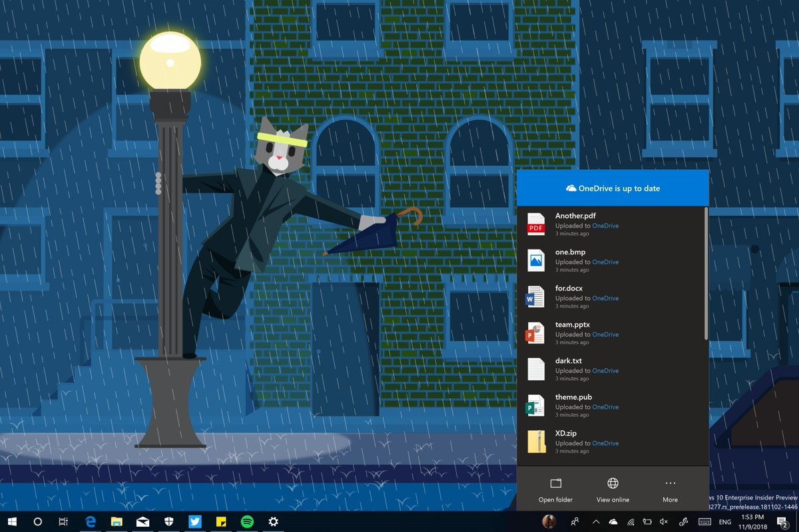Click the OneDrive link under theme.pub

(x=605, y=407)
